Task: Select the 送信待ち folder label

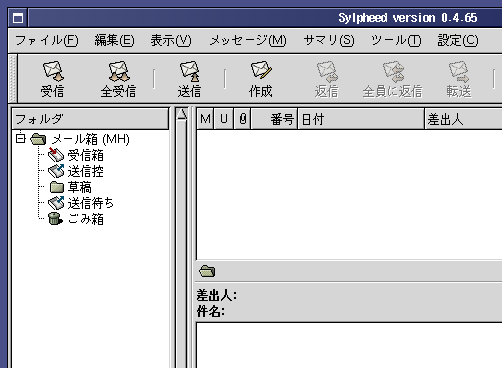Action: [x=91, y=203]
